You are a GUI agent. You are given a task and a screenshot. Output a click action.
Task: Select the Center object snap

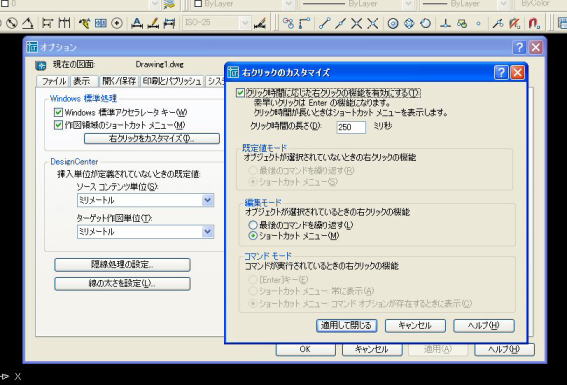tap(393, 23)
